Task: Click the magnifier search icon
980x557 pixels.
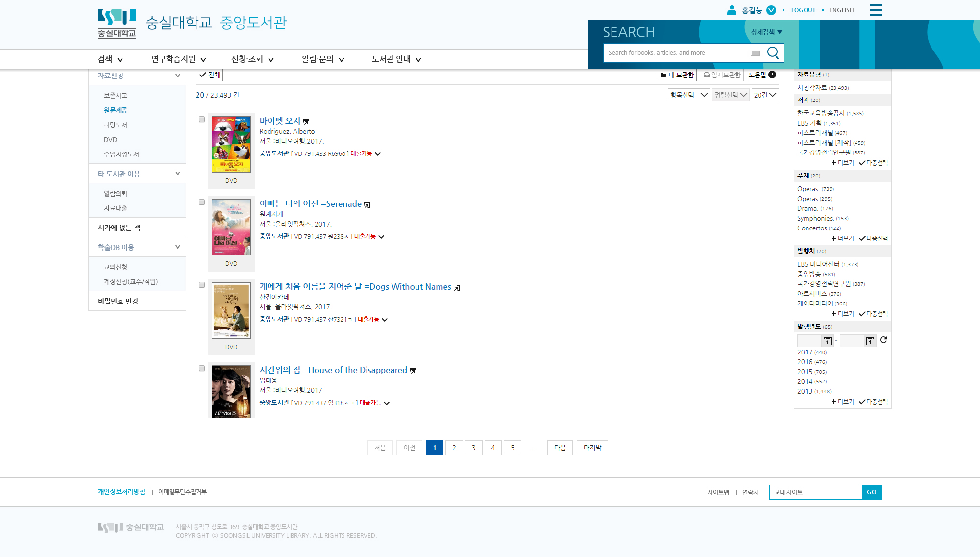Action: tap(773, 53)
